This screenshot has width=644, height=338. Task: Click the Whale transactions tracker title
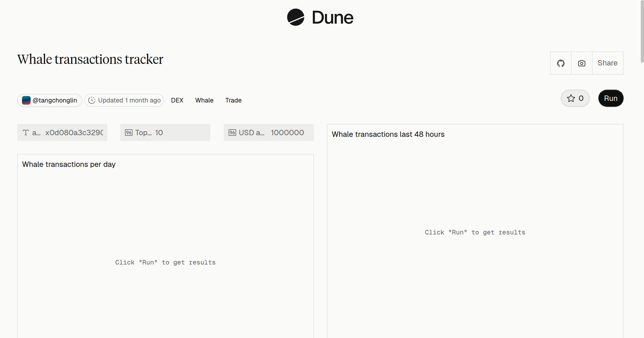90,59
